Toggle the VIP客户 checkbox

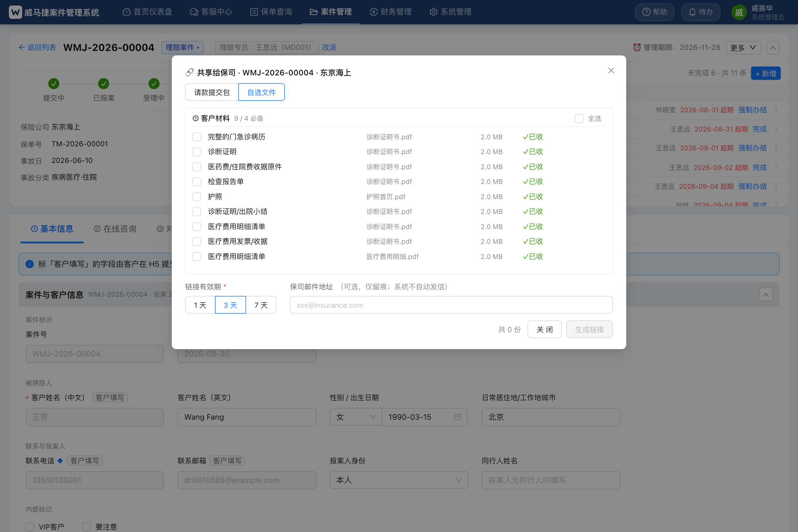(30, 527)
